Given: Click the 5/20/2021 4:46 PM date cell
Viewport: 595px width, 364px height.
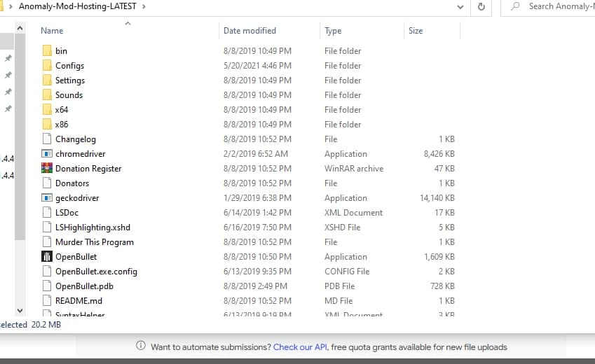Looking at the screenshot, I should tap(258, 66).
